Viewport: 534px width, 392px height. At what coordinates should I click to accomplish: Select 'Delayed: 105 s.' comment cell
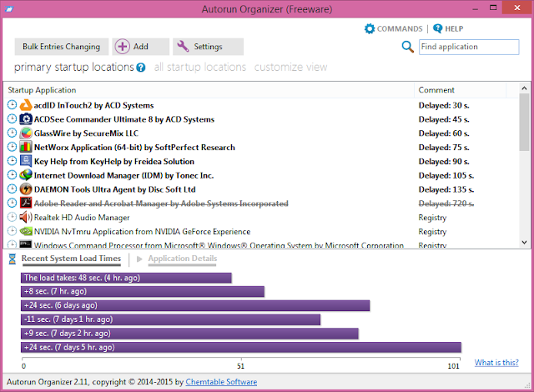[x=446, y=176]
